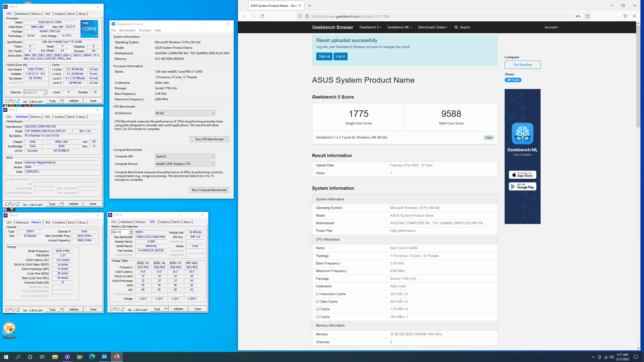Switch to Geekbench taskbar icon

(x=104, y=357)
